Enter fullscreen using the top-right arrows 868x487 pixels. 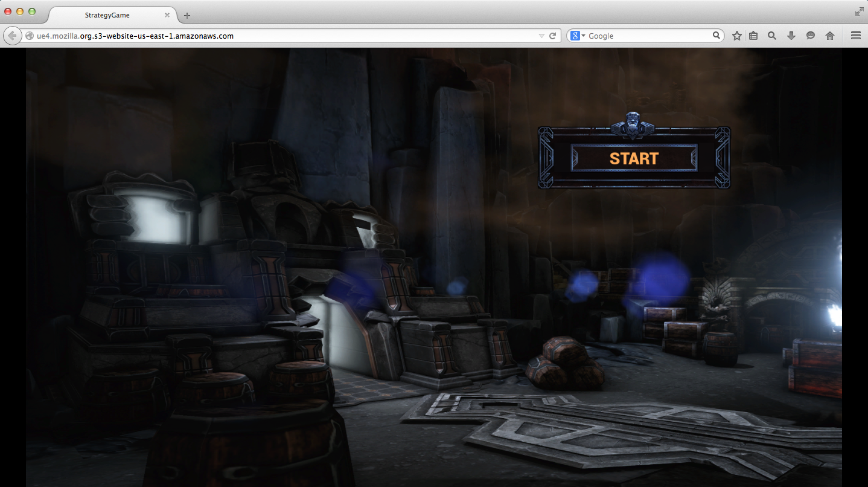[859, 11]
